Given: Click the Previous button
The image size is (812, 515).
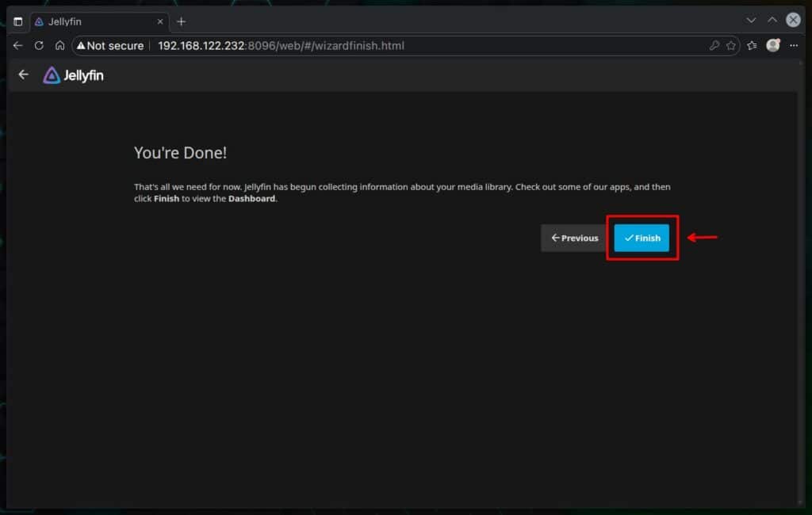Looking at the screenshot, I should [x=575, y=238].
